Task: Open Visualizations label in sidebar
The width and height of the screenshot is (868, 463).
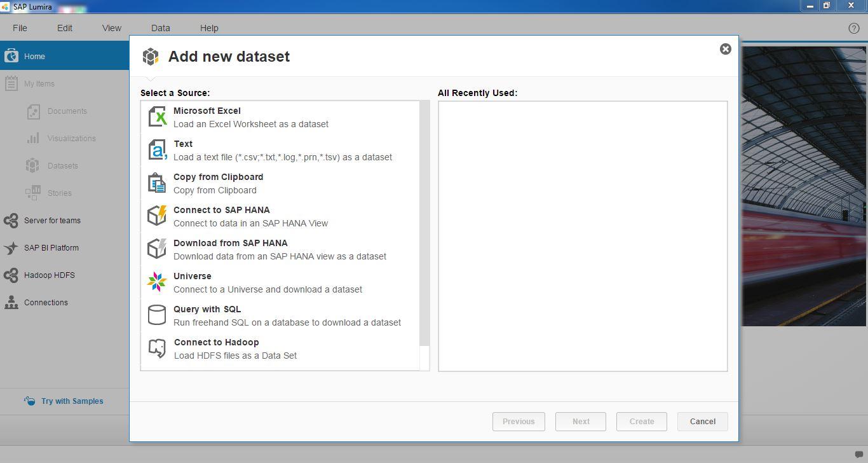Action: coord(72,139)
